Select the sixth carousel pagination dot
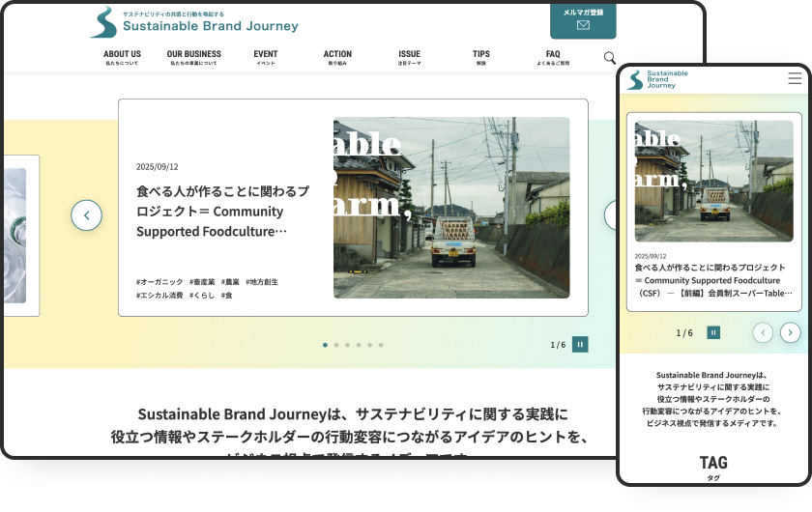 381,345
